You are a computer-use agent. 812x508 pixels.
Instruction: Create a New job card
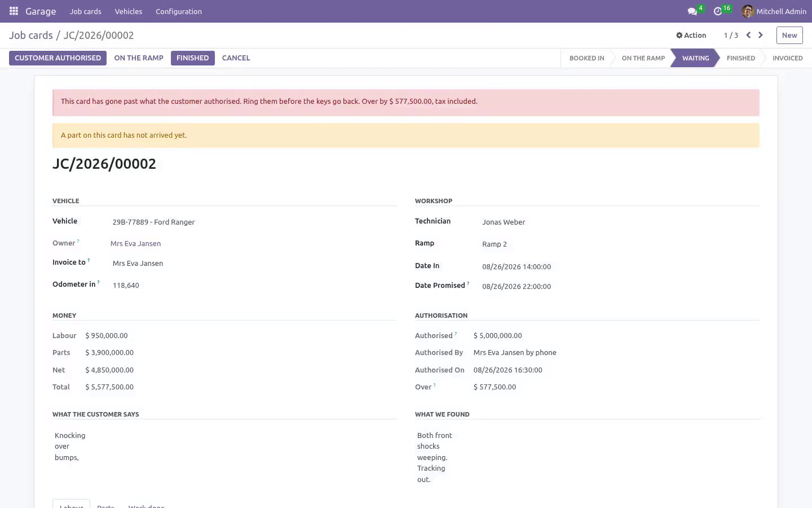click(x=789, y=35)
